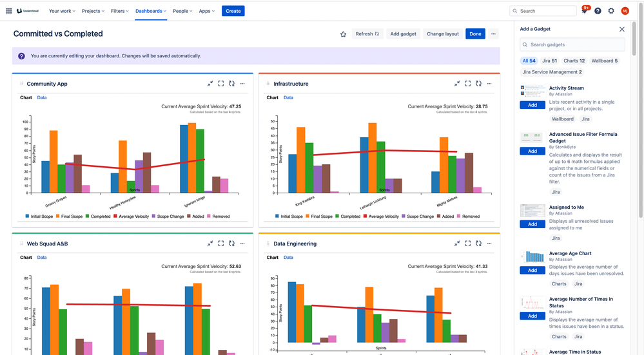Open the help question mark icon
This screenshot has height=355, width=644.
coord(598,11)
